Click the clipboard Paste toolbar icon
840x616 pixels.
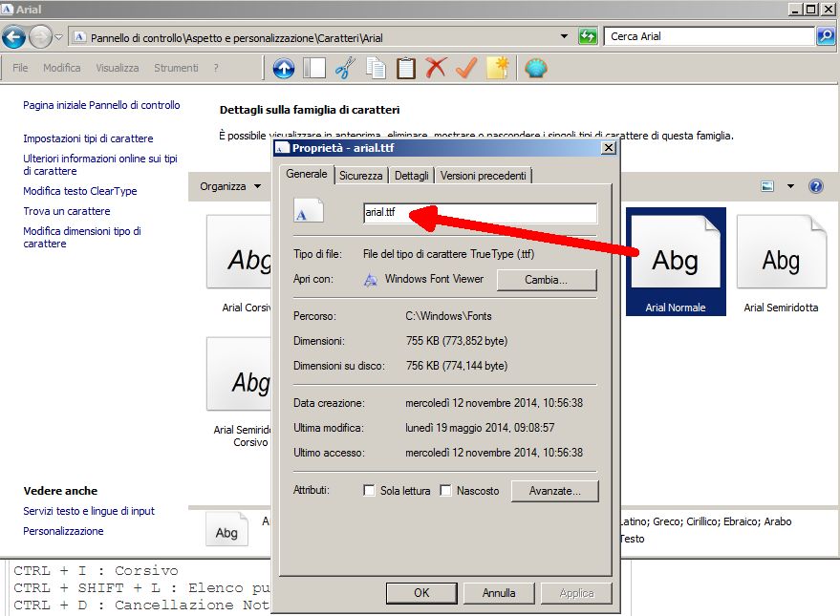pos(406,69)
